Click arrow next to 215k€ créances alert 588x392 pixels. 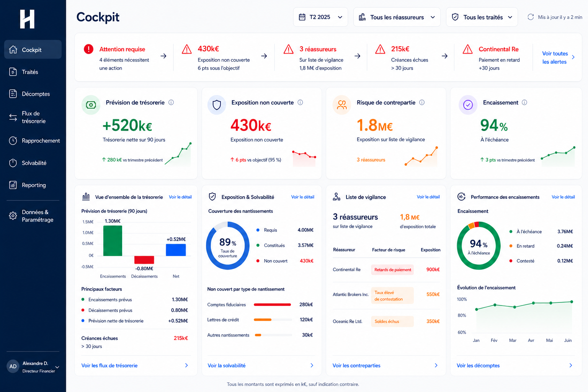coord(444,56)
